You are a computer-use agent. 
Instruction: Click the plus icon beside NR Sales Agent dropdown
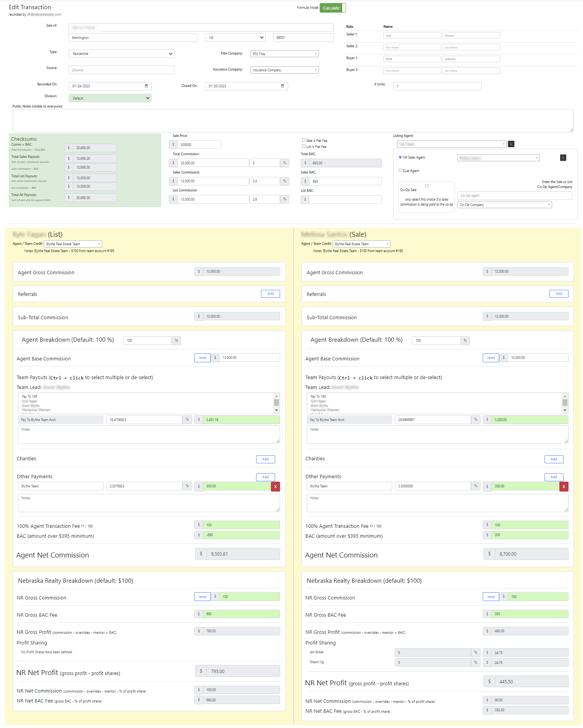[563, 158]
